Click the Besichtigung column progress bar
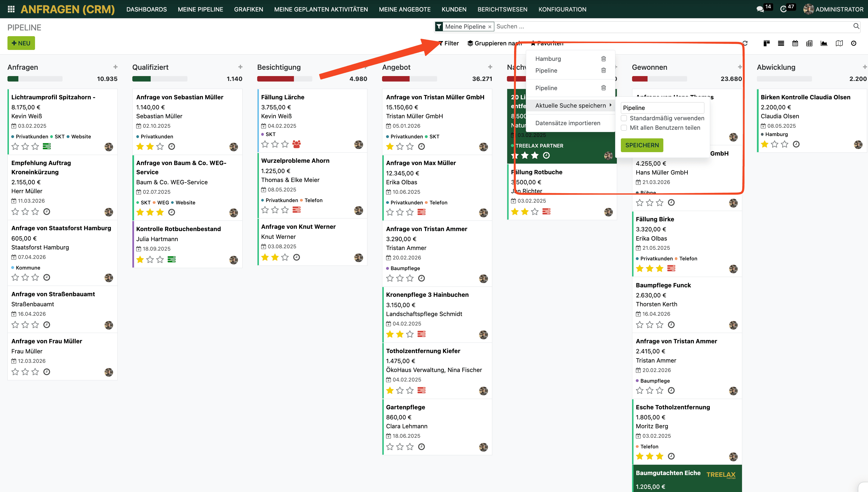 click(284, 79)
